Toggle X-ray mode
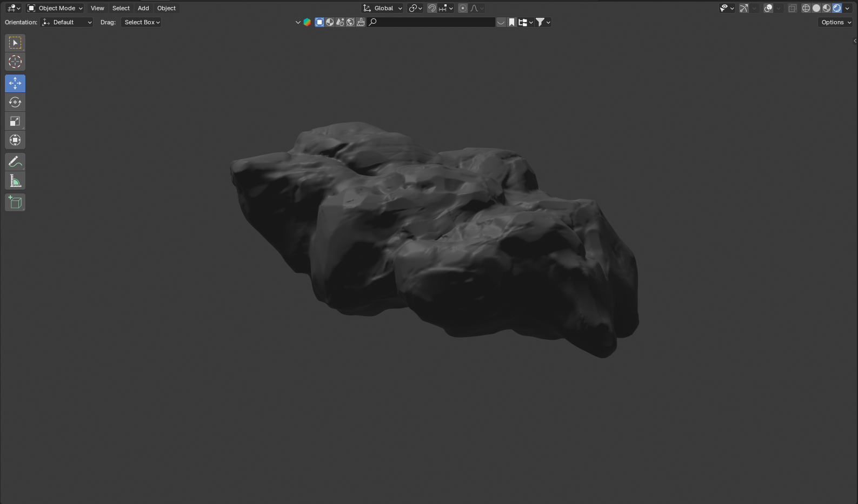 tap(792, 8)
